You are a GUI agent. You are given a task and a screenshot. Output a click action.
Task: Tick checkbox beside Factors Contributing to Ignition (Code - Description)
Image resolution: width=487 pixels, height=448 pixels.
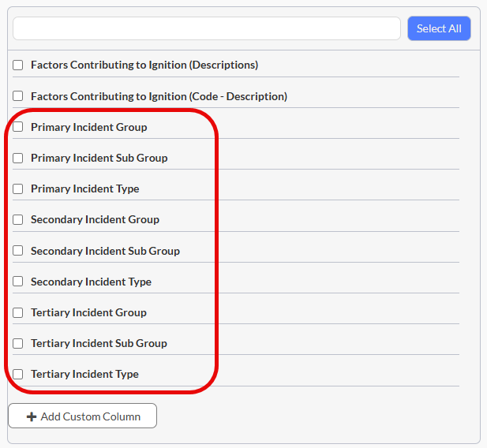click(x=17, y=96)
